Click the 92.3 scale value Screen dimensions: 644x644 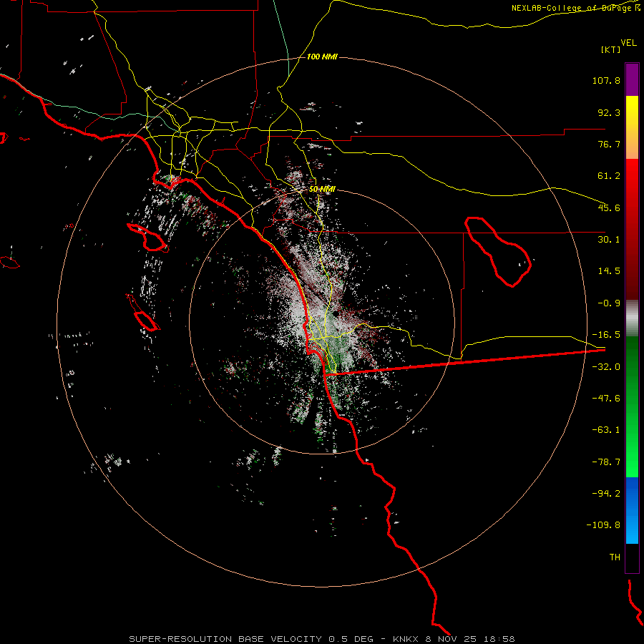click(609, 112)
